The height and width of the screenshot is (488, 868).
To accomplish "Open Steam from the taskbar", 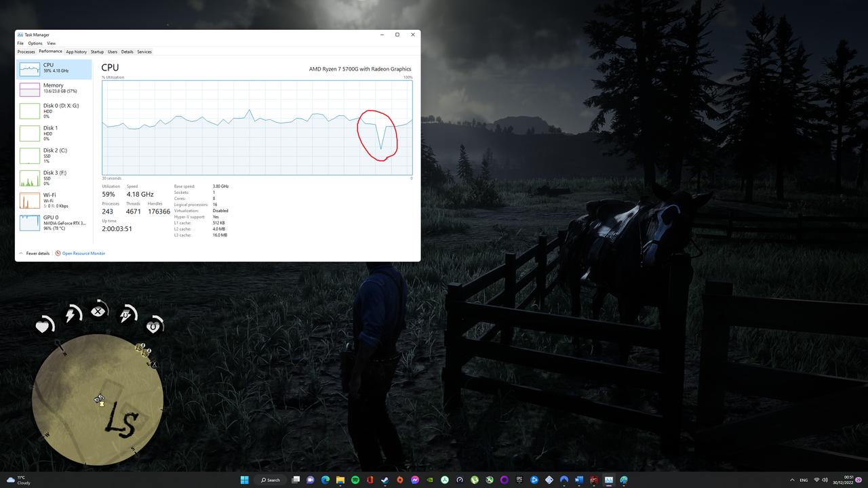I will [384, 480].
